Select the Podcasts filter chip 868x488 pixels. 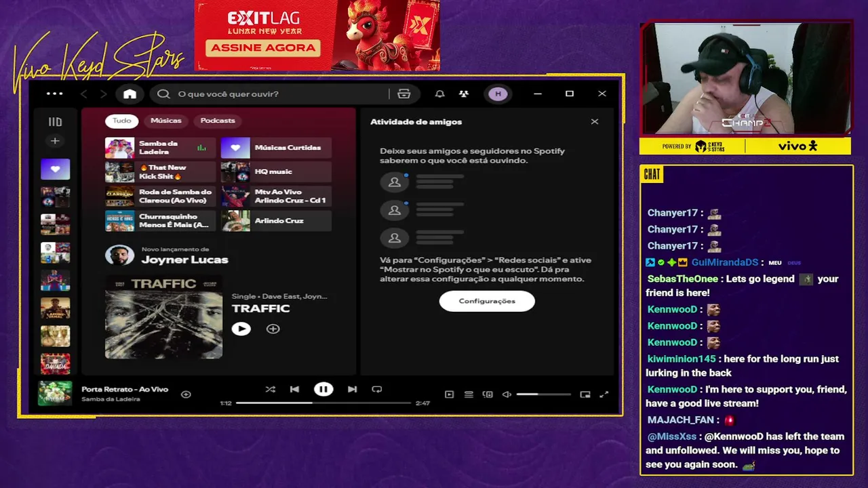pos(218,121)
